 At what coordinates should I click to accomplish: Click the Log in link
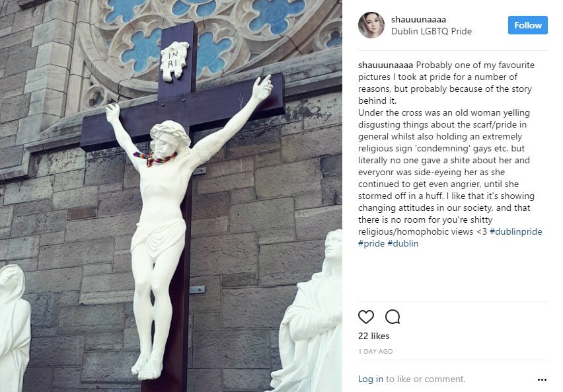pos(371,379)
